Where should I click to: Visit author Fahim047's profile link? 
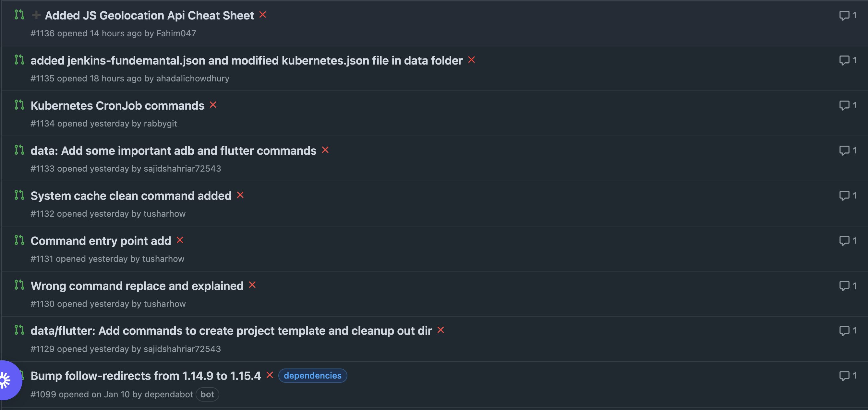(176, 33)
